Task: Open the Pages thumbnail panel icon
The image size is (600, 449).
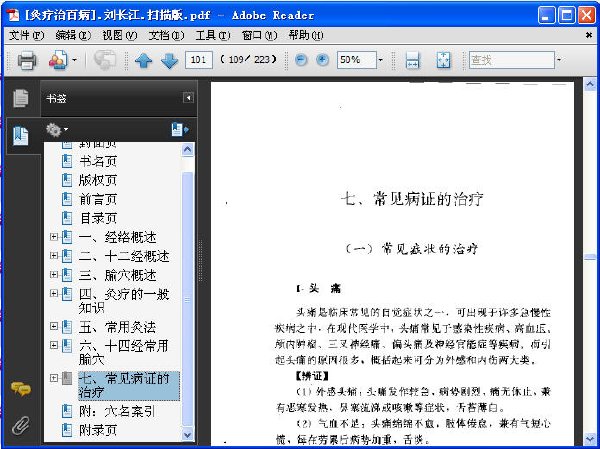Action: click(20, 98)
